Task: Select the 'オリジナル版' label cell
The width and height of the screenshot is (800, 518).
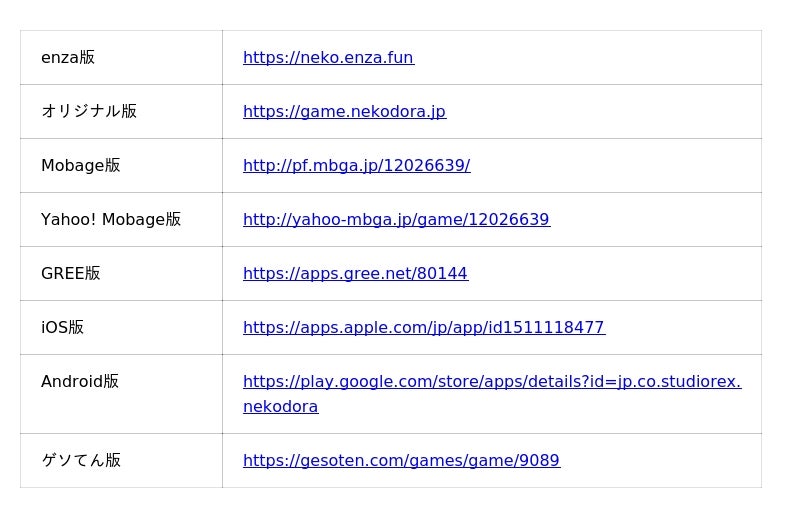Action: coord(89,112)
